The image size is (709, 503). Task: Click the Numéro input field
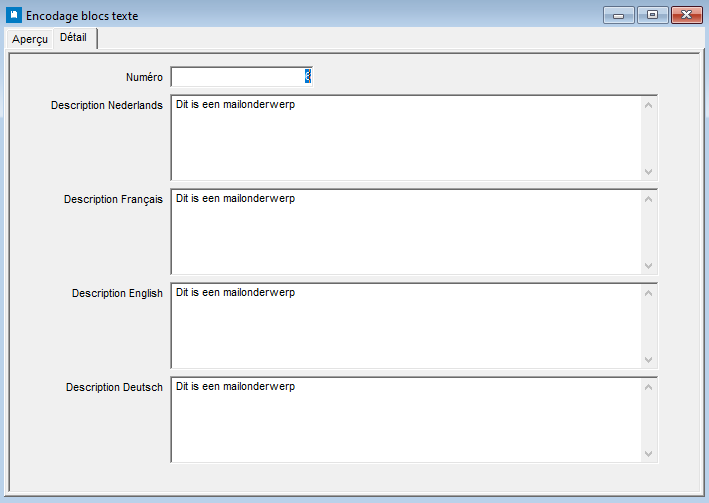click(x=241, y=77)
